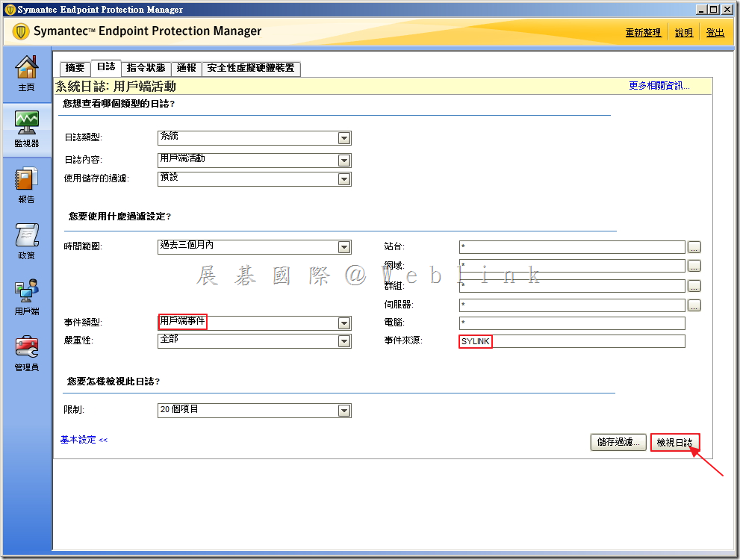
Task: Switch to the 摘要 tab
Action: [75, 68]
